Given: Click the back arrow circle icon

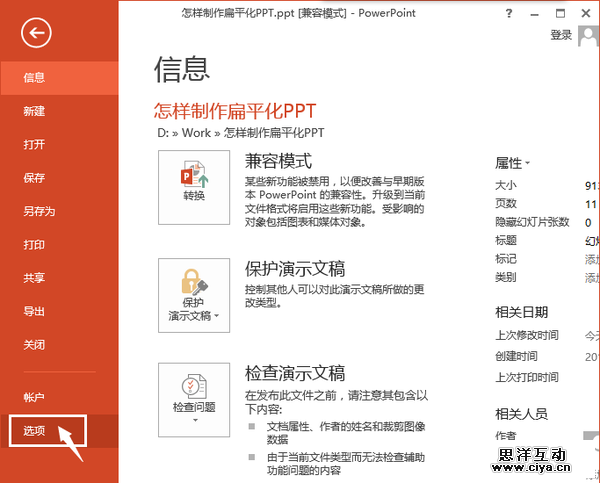Looking at the screenshot, I should click(37, 34).
